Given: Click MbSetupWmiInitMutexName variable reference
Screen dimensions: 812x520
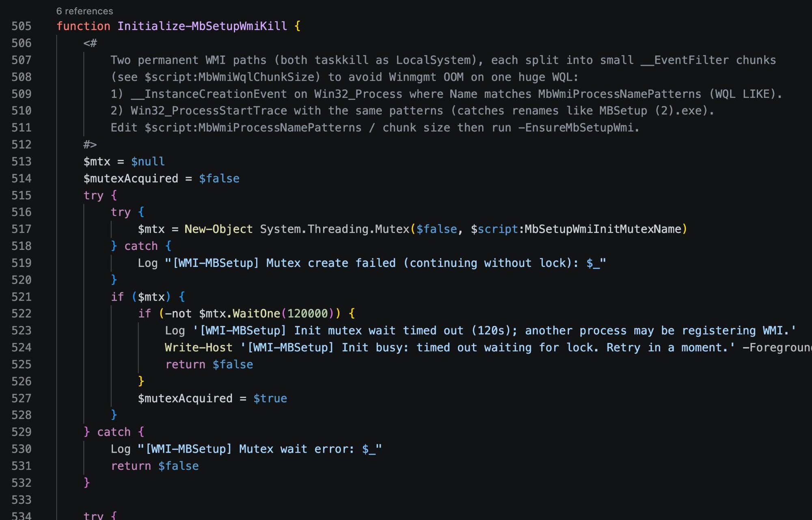Looking at the screenshot, I should [603, 229].
